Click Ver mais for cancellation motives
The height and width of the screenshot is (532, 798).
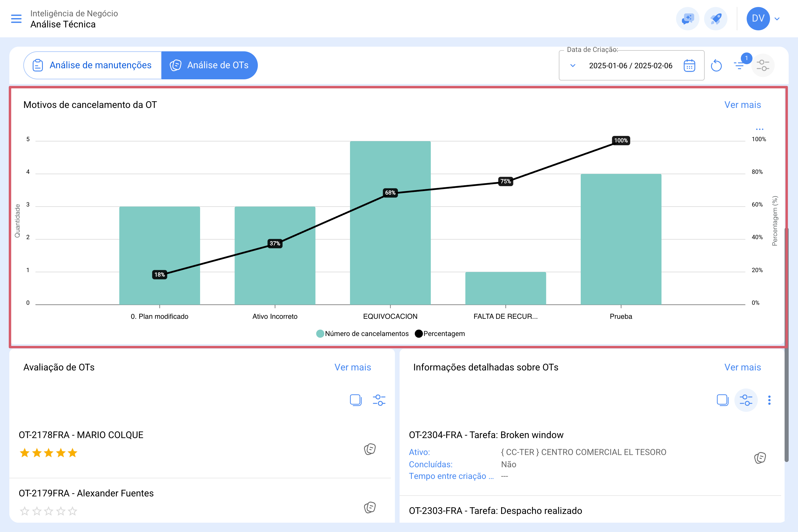(x=742, y=105)
